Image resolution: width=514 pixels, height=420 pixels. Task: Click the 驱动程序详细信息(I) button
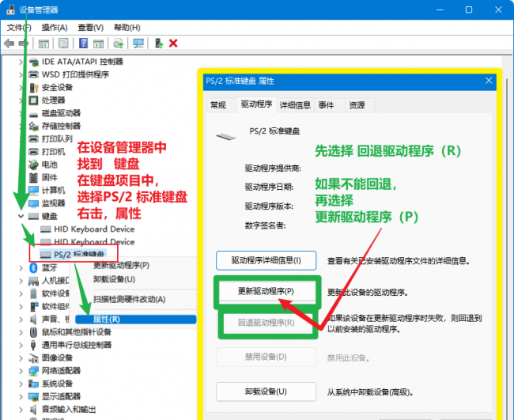(266, 261)
